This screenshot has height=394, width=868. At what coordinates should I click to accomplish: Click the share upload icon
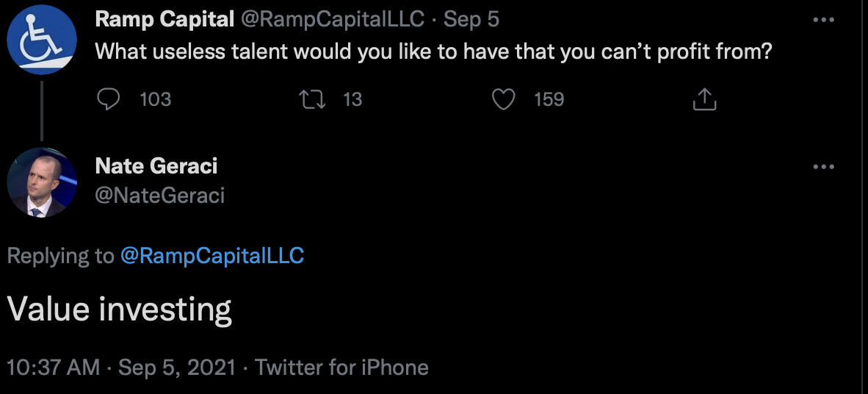point(704,99)
